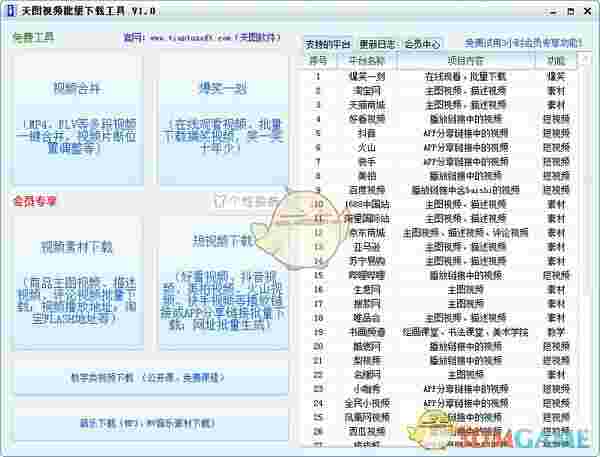
Task: Minimize the 天图视频批量下载工具 window
Action: coord(553,11)
